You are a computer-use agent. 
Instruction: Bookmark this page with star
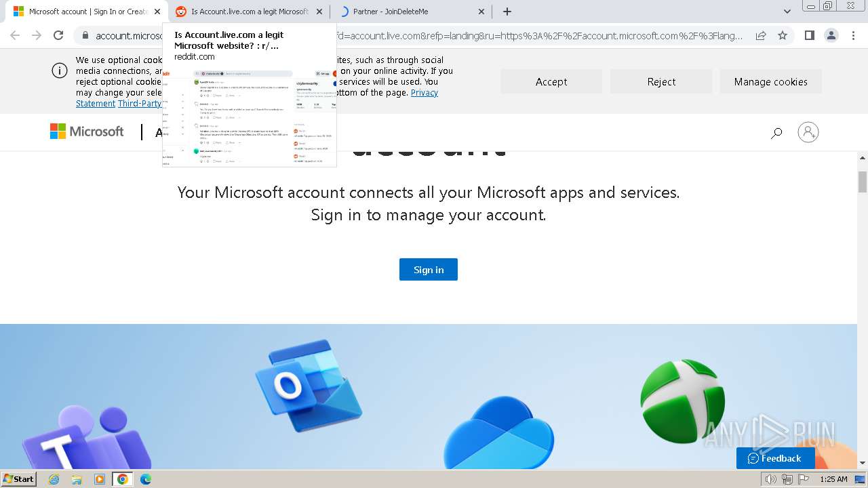(783, 35)
